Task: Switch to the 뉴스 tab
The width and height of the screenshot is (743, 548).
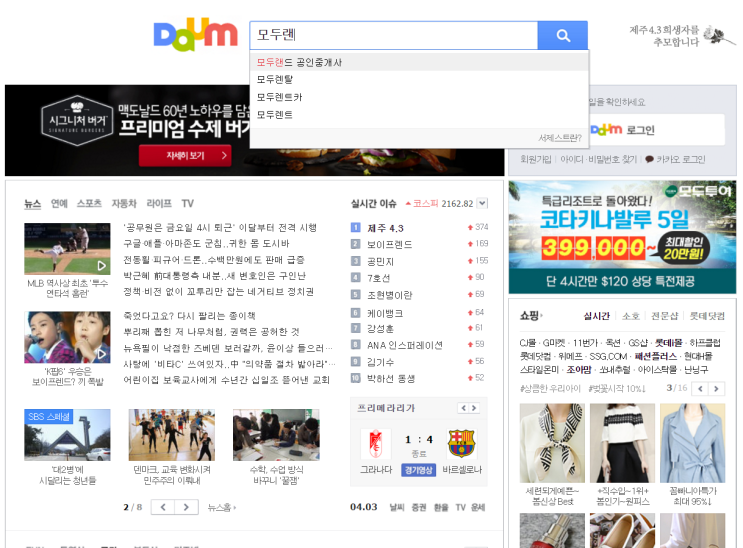Action: click(33, 203)
